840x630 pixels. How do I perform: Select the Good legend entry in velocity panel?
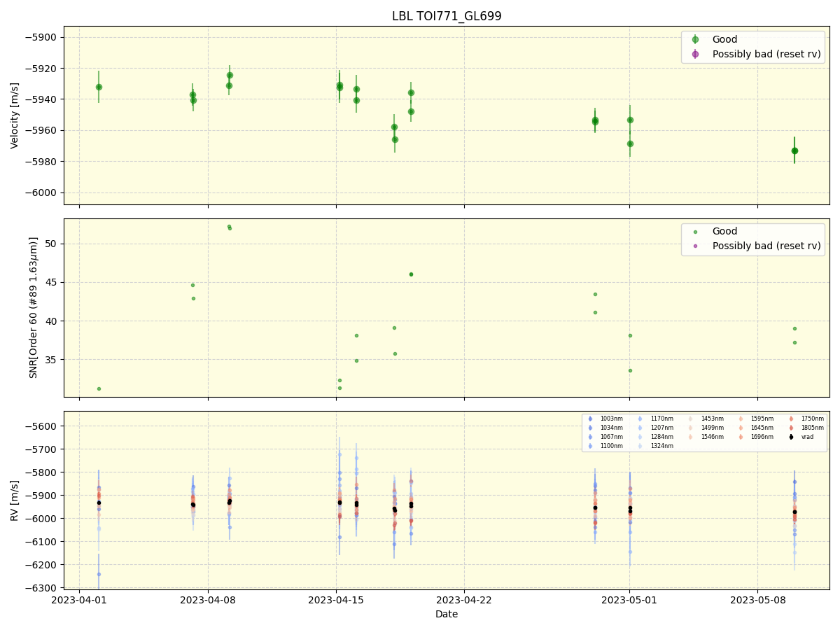724,39
